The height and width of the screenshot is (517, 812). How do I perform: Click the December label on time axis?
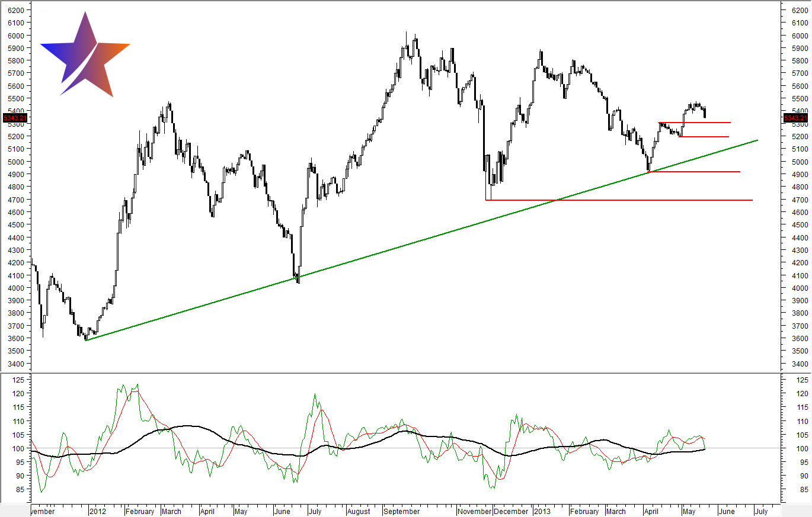(x=511, y=511)
